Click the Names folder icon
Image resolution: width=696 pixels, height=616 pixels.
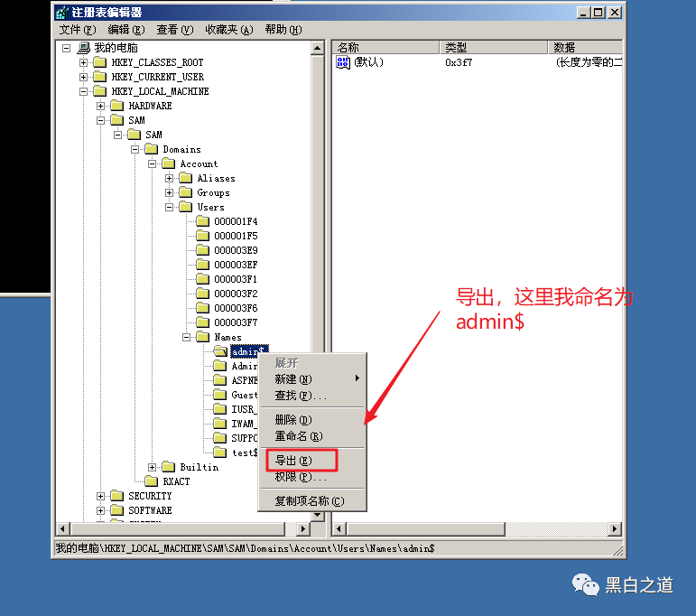(x=203, y=337)
